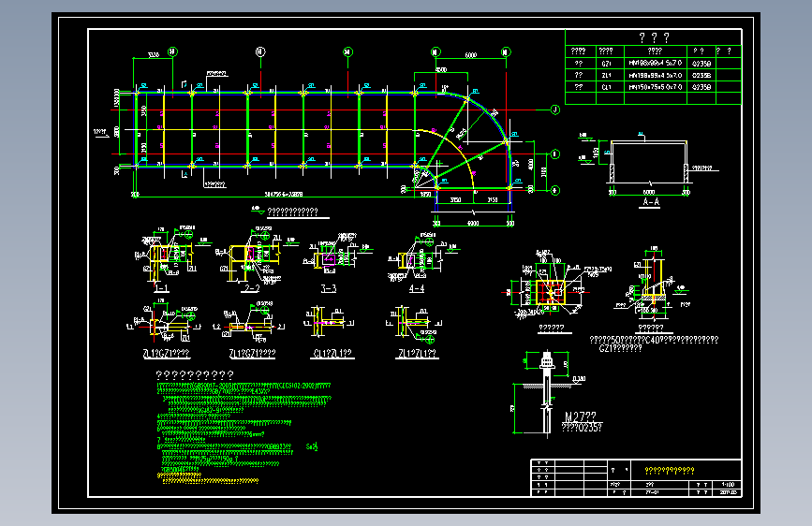Click the 1:100 scale value in title block
This screenshot has height=526, width=812.
coord(728,485)
